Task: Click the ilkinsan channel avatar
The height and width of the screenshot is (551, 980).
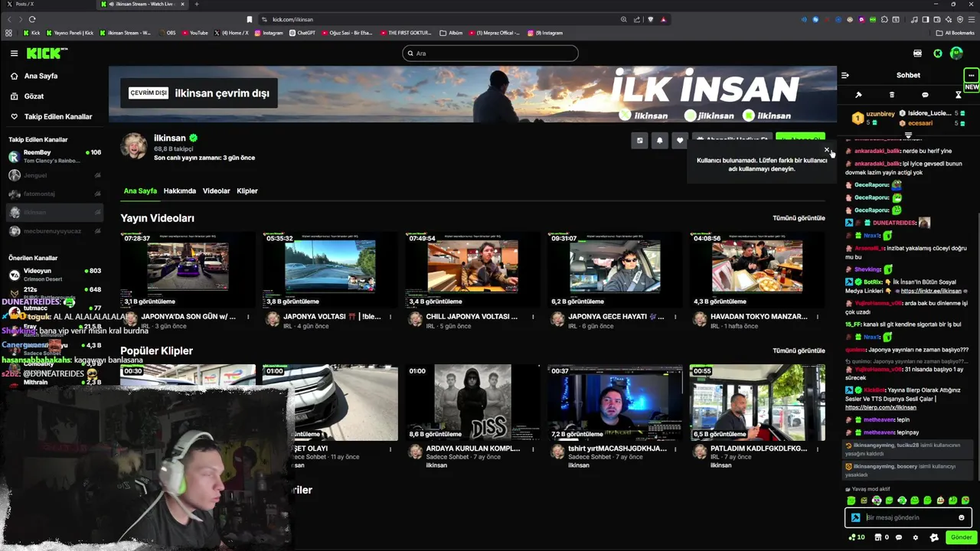Action: 134,146
